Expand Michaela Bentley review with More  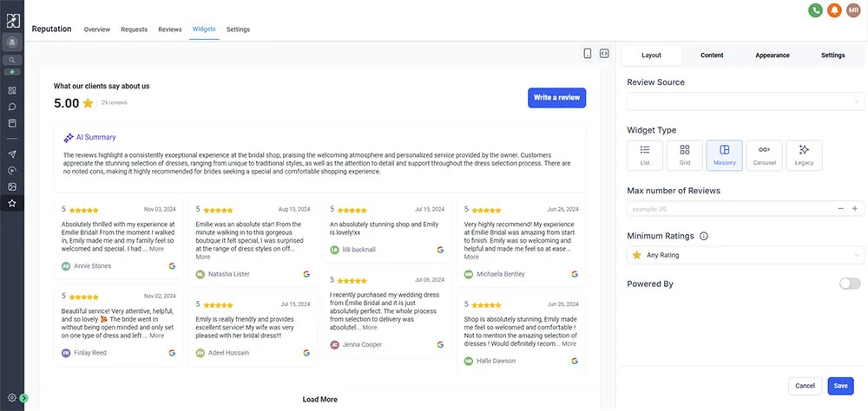(x=471, y=258)
